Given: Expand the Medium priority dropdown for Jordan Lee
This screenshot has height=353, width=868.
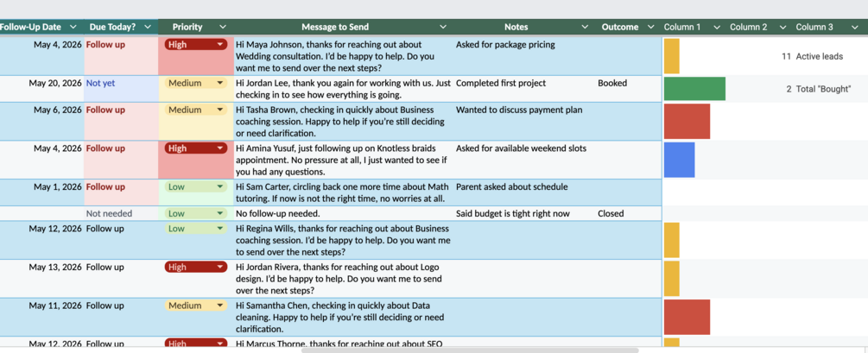Looking at the screenshot, I should click(220, 83).
